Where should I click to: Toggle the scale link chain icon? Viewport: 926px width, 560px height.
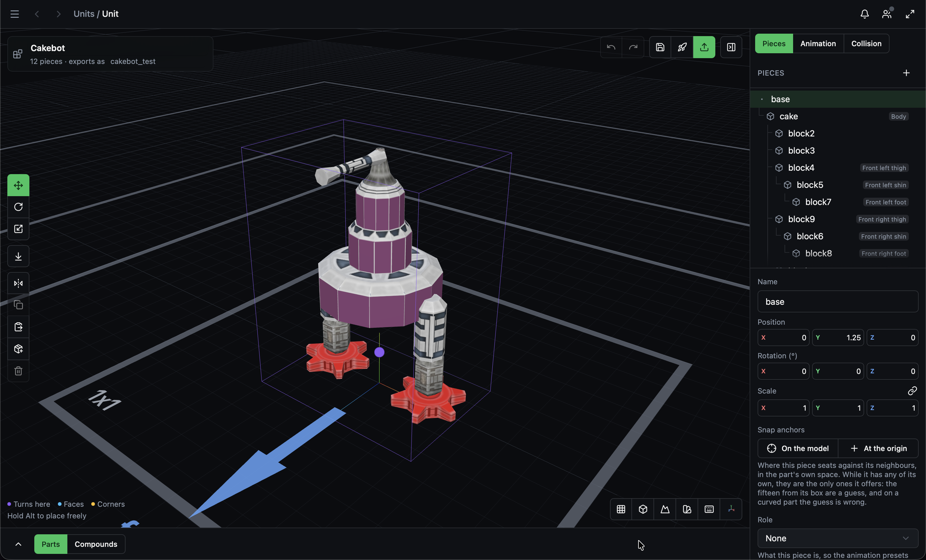point(912,391)
